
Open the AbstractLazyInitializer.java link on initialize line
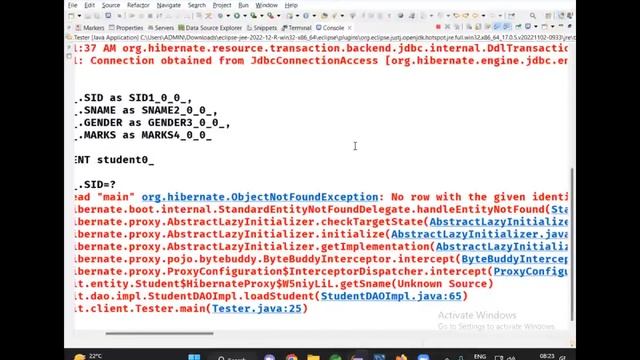coord(479,234)
